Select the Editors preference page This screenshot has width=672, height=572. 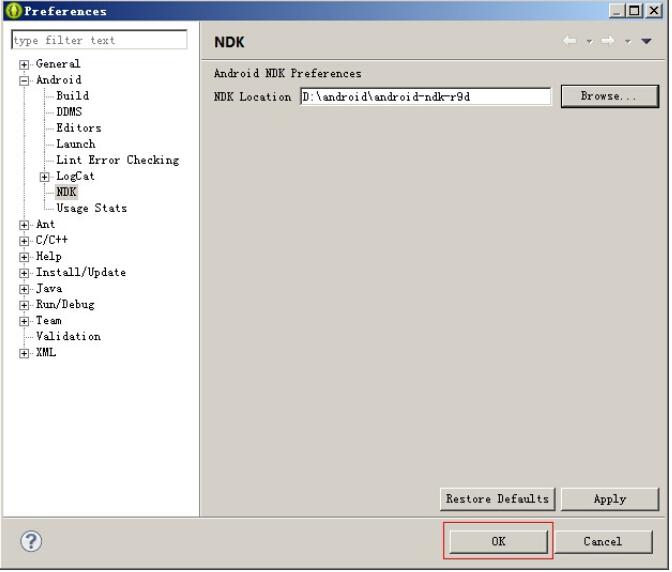tap(79, 128)
